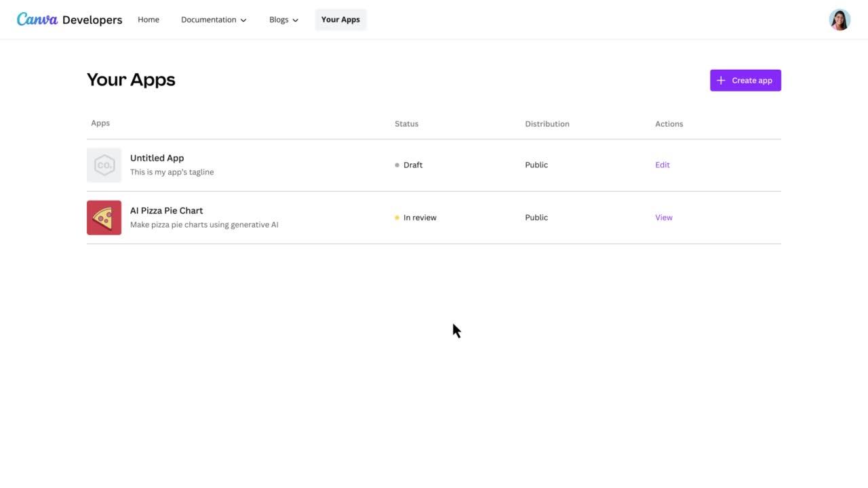Click the Status column header
Screen dimensions: 868x488
coord(406,124)
